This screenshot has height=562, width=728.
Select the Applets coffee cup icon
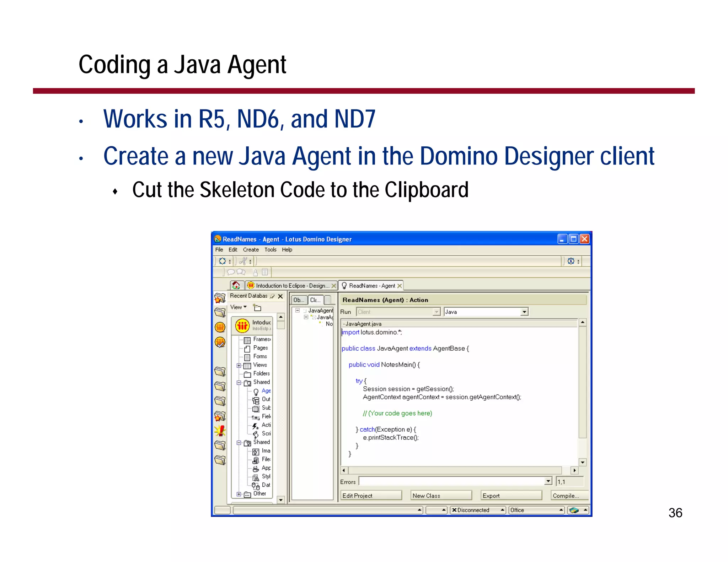[256, 469]
